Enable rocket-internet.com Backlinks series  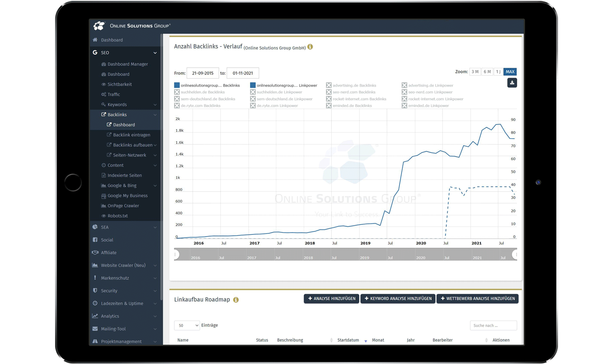[x=356, y=99]
